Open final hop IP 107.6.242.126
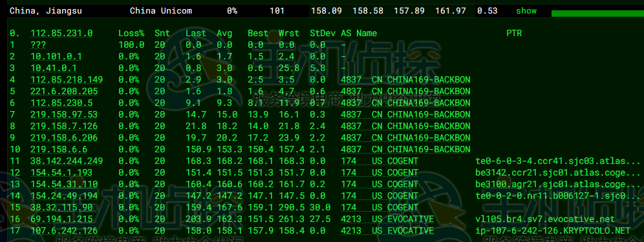Image resolution: width=644 pixels, height=242 pixels. (x=64, y=231)
